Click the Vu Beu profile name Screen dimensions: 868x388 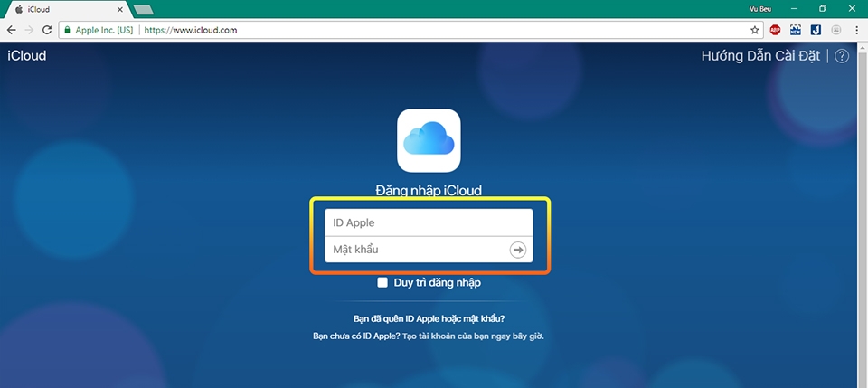click(x=759, y=9)
